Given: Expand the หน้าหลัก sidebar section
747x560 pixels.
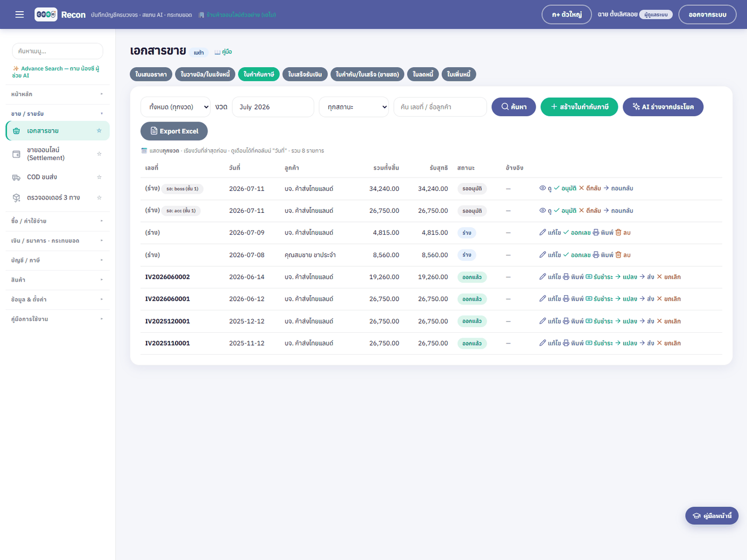Looking at the screenshot, I should [x=58, y=94].
